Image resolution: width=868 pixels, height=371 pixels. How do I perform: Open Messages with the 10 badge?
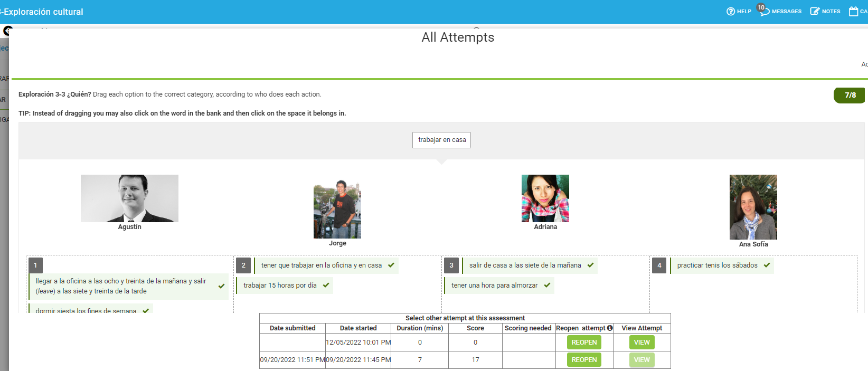(x=764, y=11)
